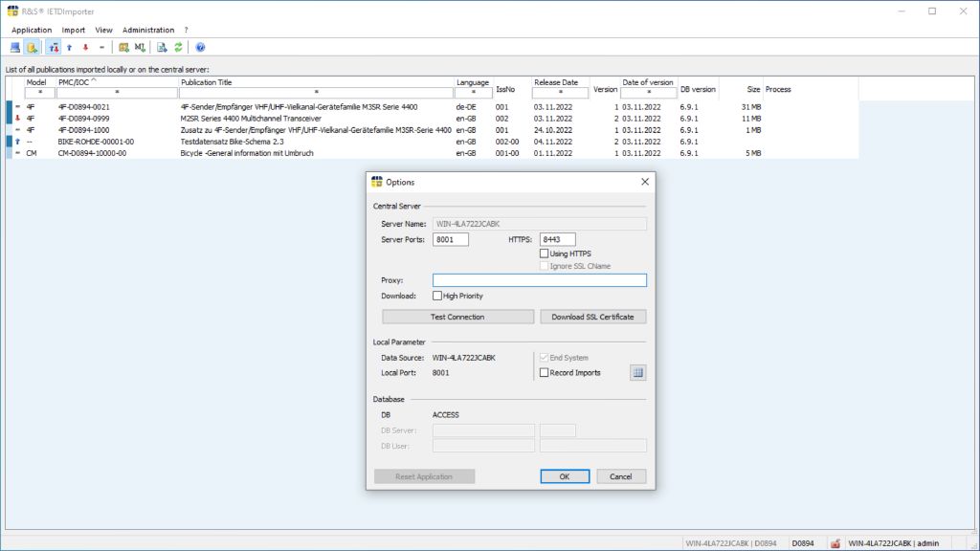Open the Import menu
Viewport: 980px width, 551px height.
point(73,30)
